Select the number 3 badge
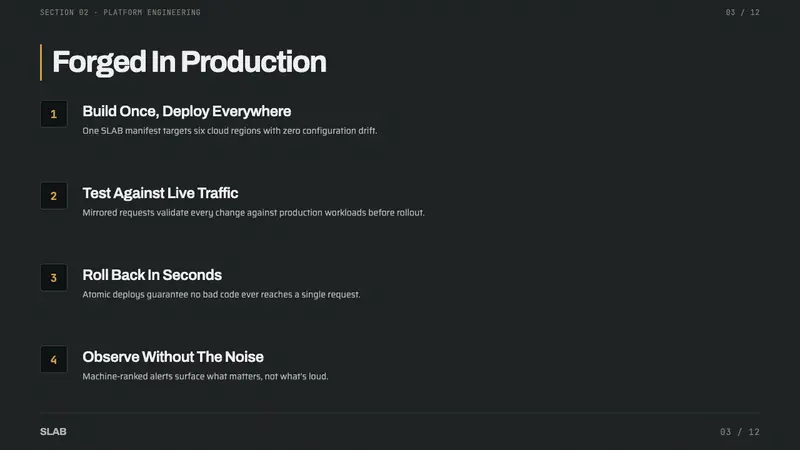This screenshot has height=450, width=800. click(54, 278)
